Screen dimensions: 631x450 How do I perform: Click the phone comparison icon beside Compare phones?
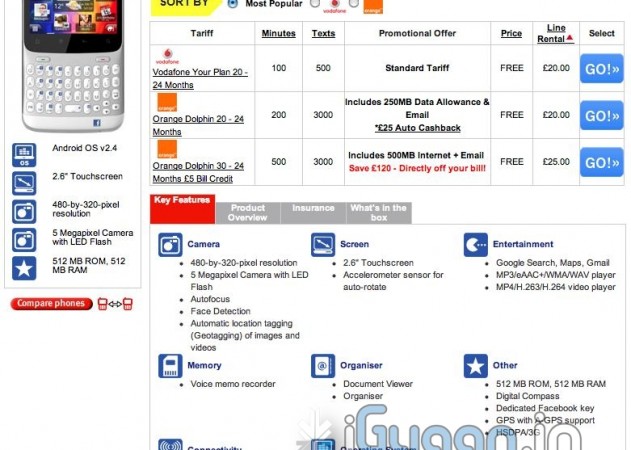pos(114,304)
